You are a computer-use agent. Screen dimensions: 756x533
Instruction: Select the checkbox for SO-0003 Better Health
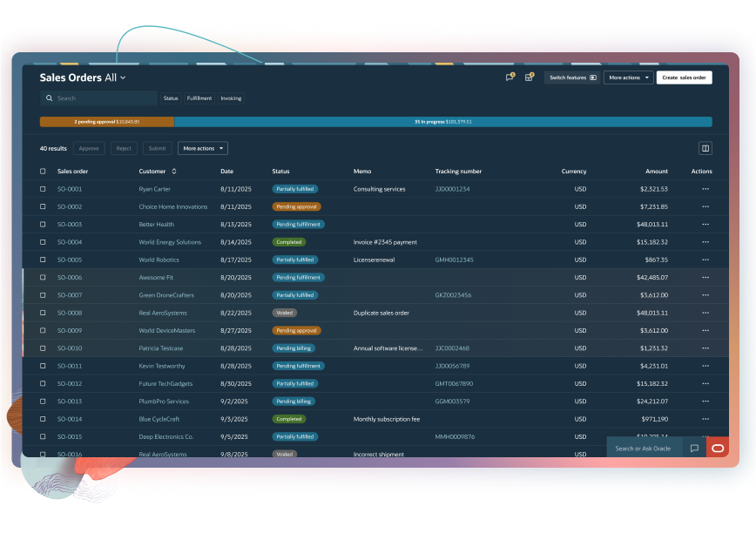[42, 224]
